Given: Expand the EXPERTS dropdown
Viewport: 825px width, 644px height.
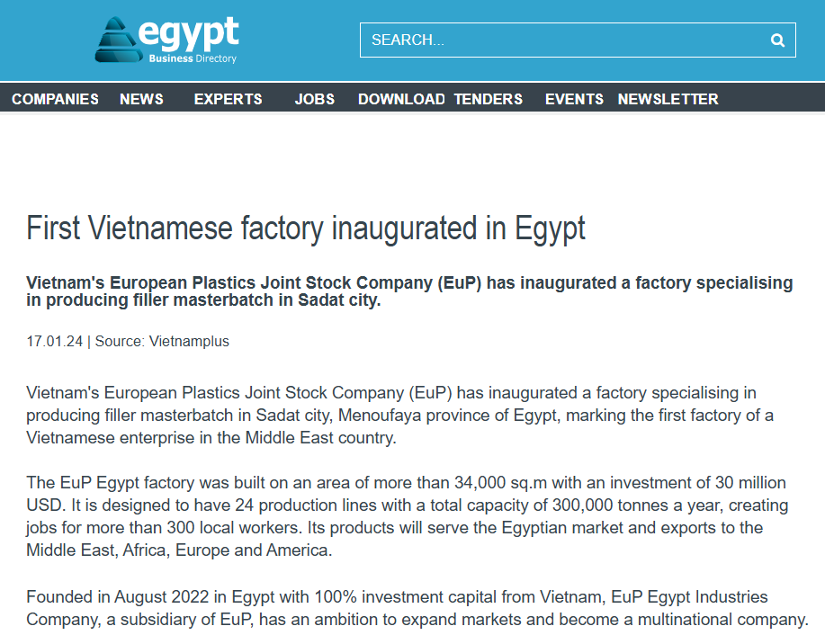Looking at the screenshot, I should tap(228, 99).
